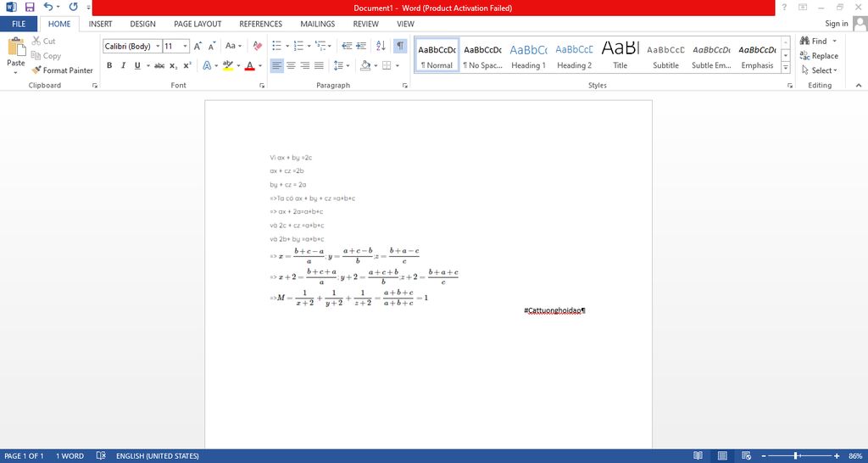The image size is (868, 463).
Task: Open the FILE tab
Action: (19, 24)
